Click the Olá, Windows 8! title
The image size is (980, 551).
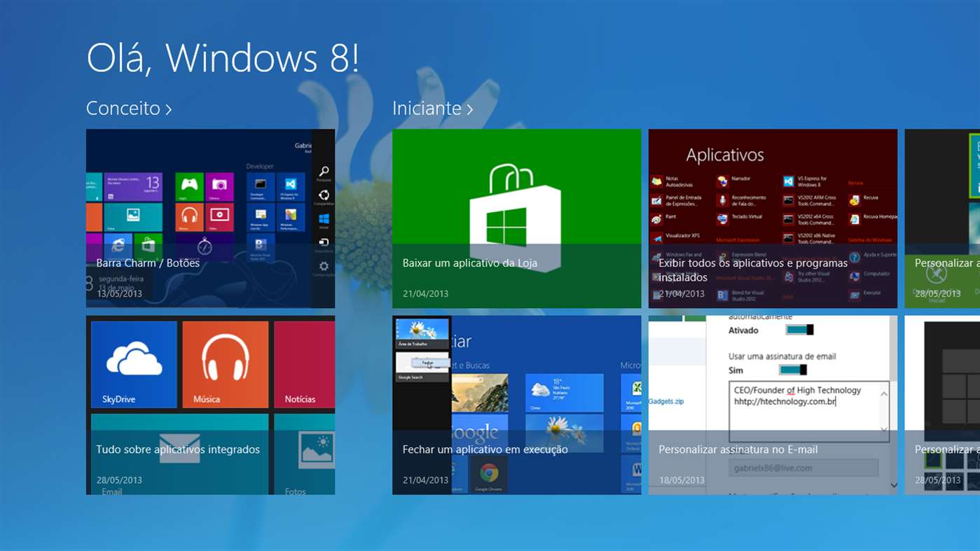(x=223, y=58)
